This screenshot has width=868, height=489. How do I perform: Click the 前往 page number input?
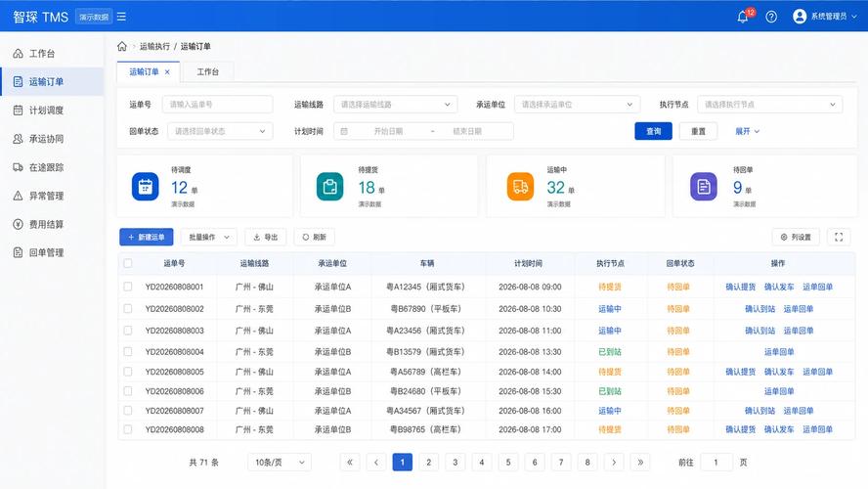click(x=716, y=462)
